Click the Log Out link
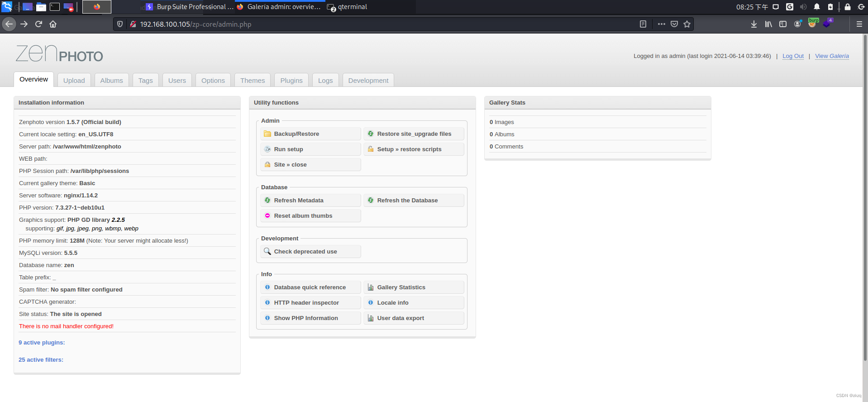Viewport: 868px width, 402px height. pos(793,56)
